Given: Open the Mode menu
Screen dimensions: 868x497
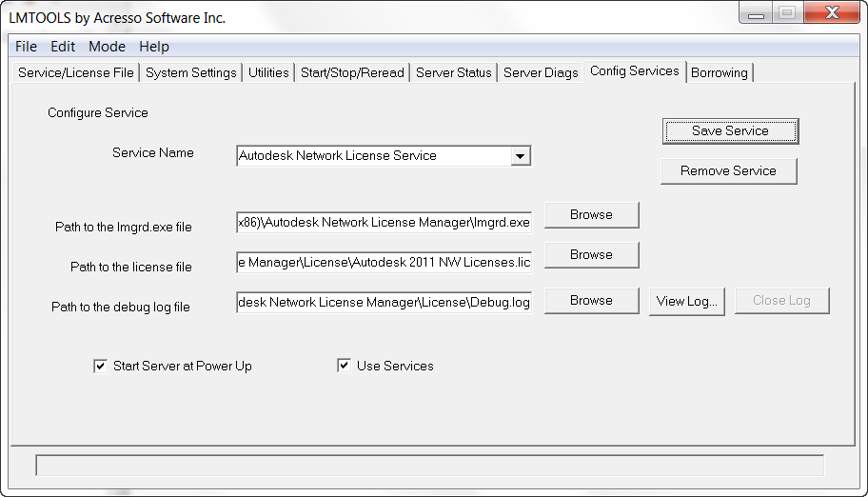Looking at the screenshot, I should pos(107,47).
